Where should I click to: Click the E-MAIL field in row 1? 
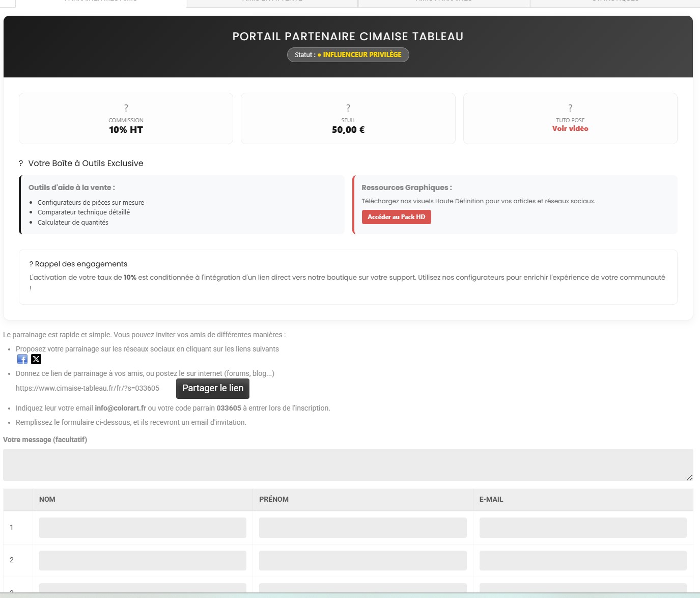click(583, 528)
